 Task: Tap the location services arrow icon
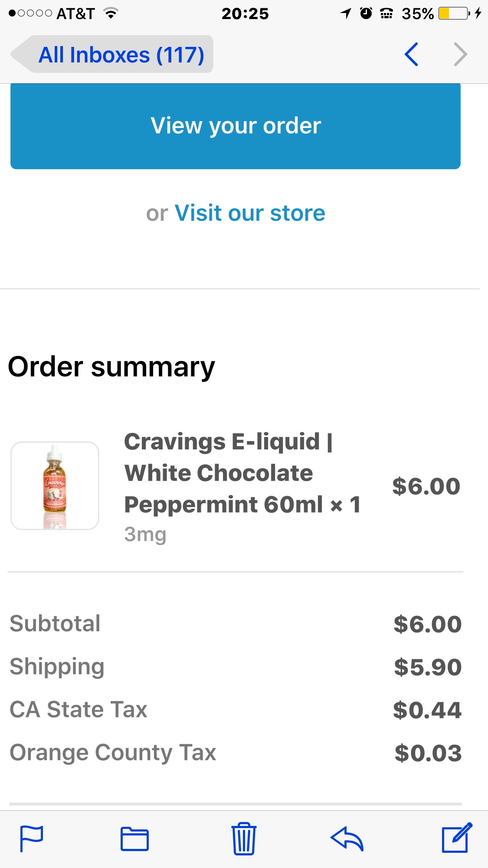click(x=346, y=13)
